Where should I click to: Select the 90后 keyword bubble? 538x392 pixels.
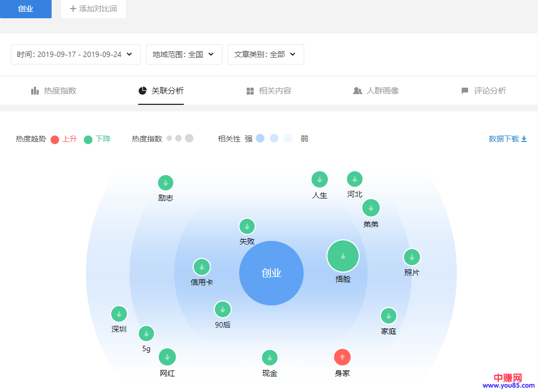point(223,309)
